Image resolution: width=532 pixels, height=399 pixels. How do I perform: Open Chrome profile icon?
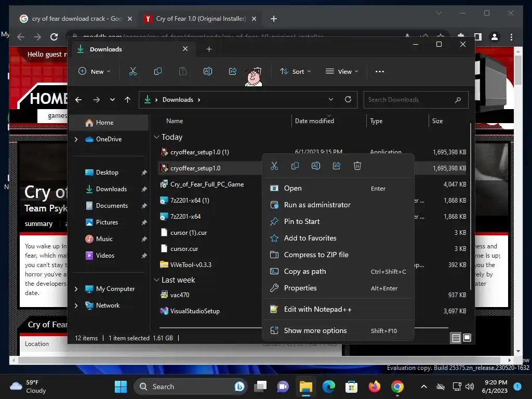point(495,37)
